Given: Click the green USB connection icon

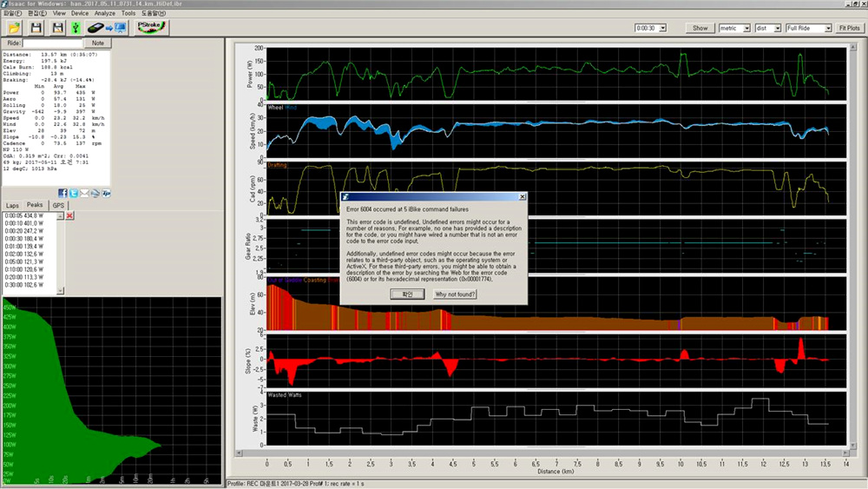Looking at the screenshot, I should (x=76, y=28).
